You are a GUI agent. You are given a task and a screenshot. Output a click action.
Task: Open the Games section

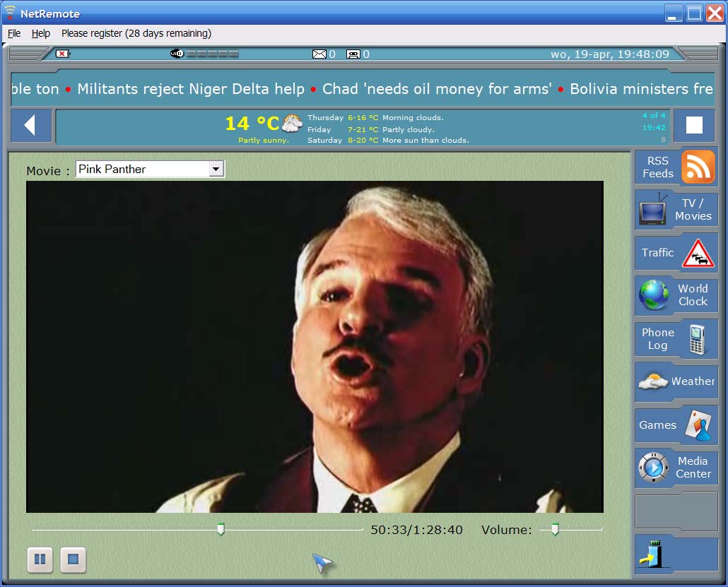pos(676,425)
